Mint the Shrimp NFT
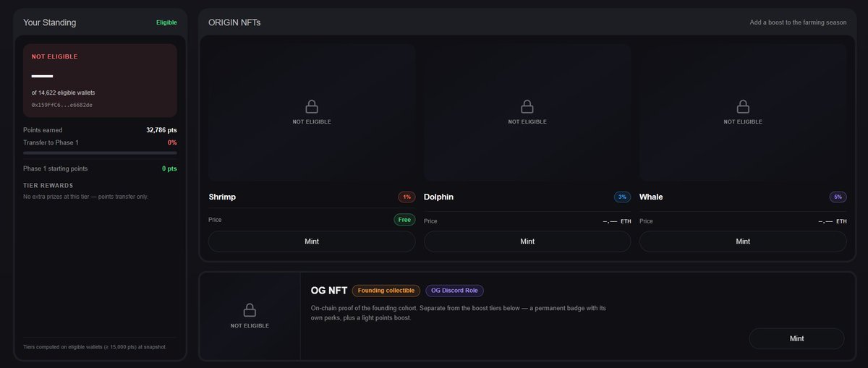This screenshot has width=868, height=368. pos(312,241)
